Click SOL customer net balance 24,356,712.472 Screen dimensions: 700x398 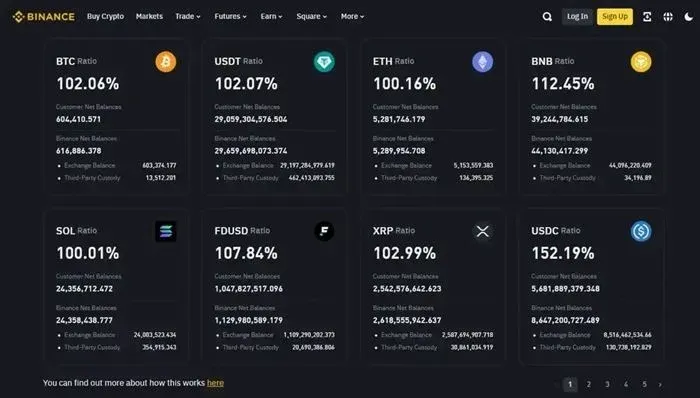pos(84,289)
